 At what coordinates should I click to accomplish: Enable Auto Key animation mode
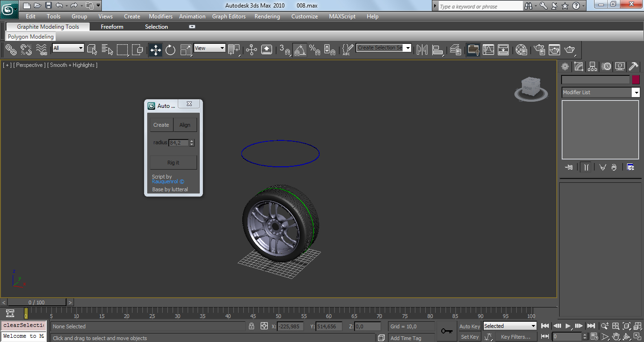click(469, 326)
